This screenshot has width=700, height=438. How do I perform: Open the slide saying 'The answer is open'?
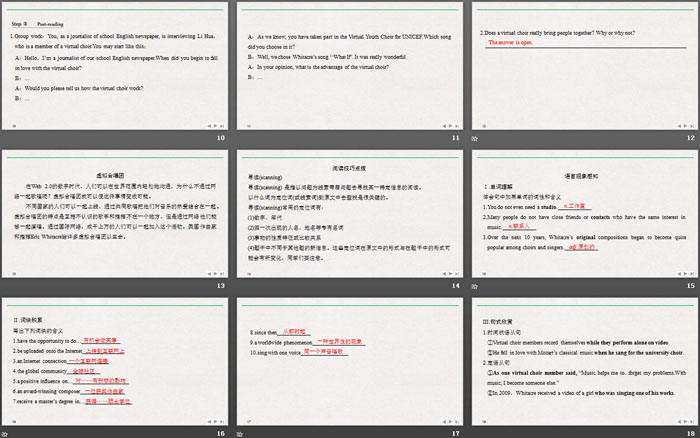[x=582, y=65]
